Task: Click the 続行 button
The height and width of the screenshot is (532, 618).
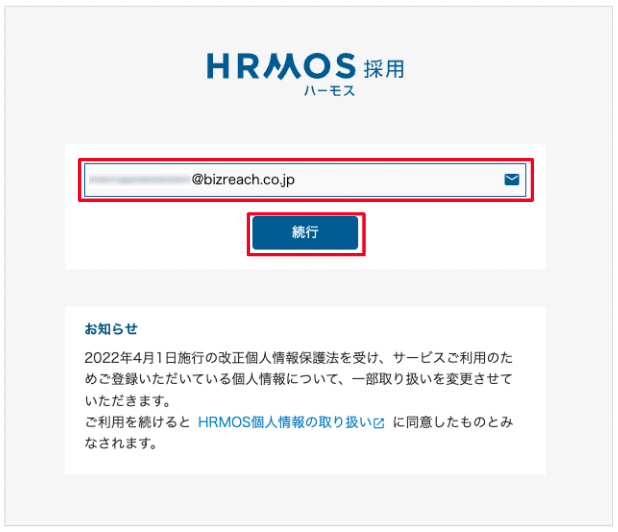Action: pos(305,233)
